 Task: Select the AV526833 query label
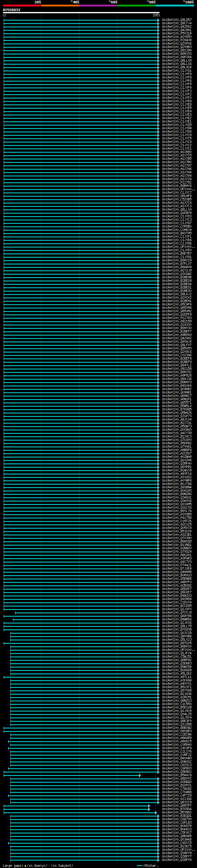[x=11, y=10]
